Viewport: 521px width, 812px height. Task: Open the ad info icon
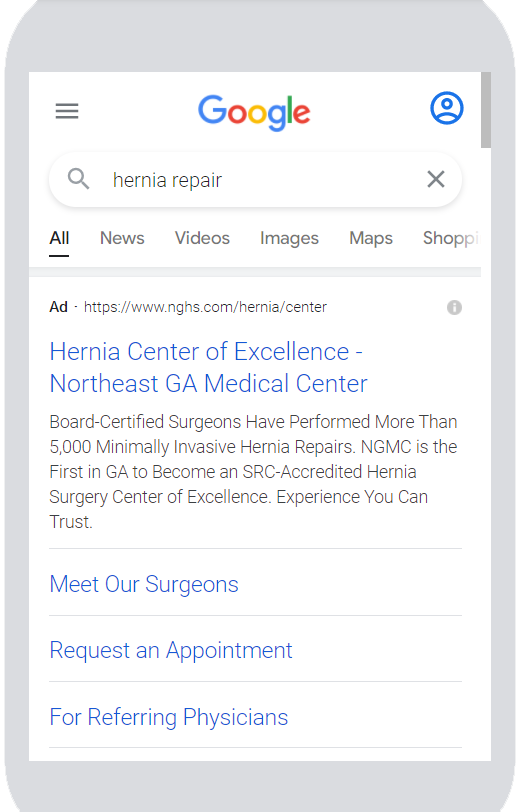[x=454, y=307]
